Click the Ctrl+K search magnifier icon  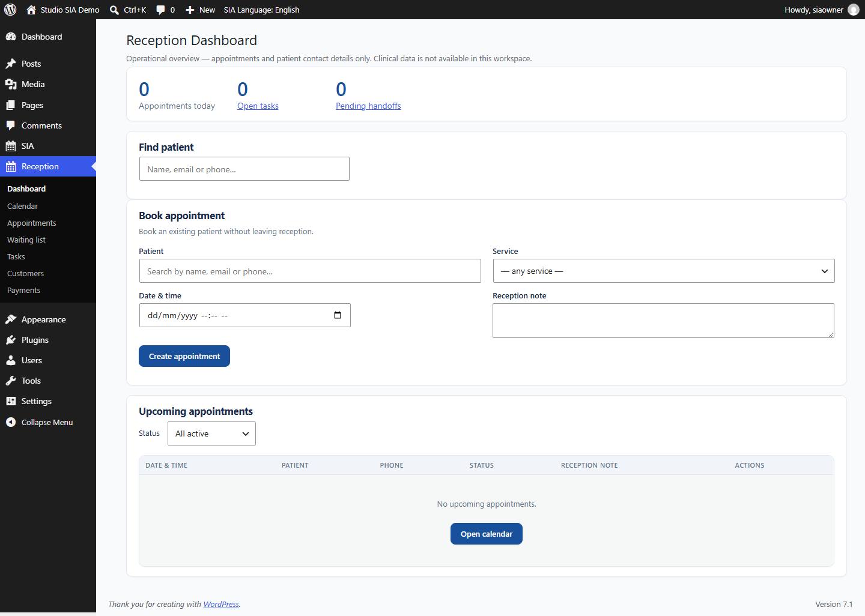[x=114, y=10]
